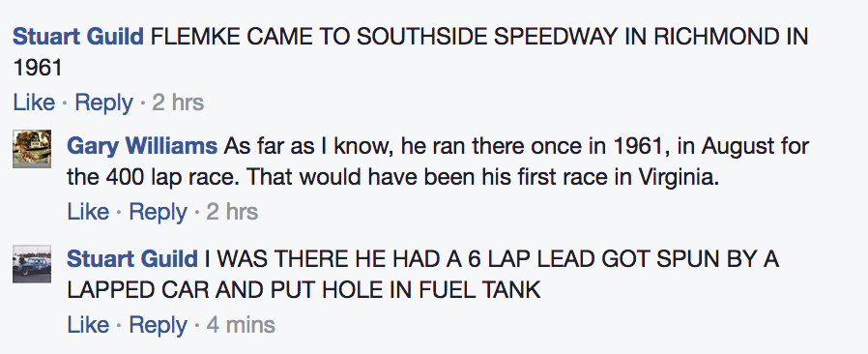This screenshot has width=868, height=354.
Task: Like Gary Williams's 400 lap race comment
Action: 89,212
